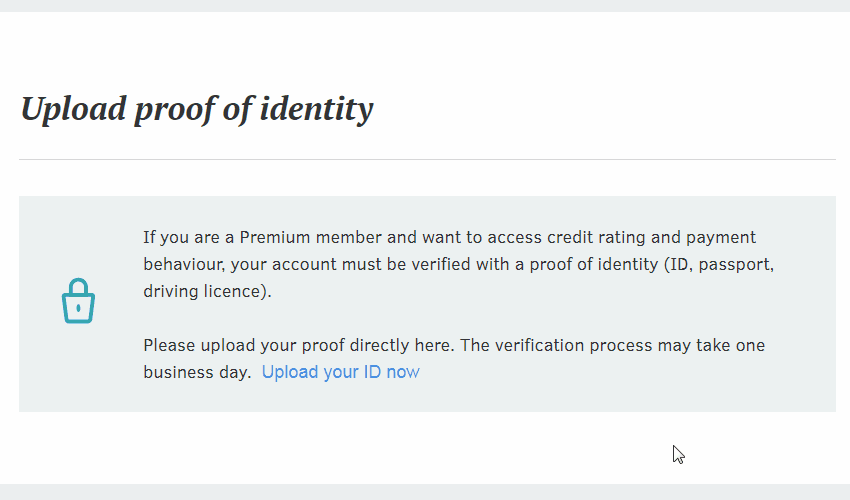
Task: Click the teal padlock icon
Action: (x=78, y=301)
